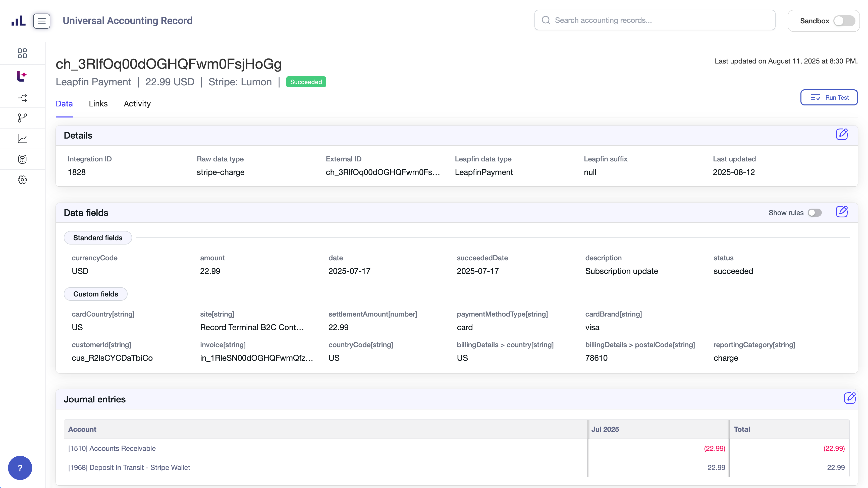The image size is (868, 488).
Task: Open the dashboard grid icon in sidebar
Action: (22, 53)
